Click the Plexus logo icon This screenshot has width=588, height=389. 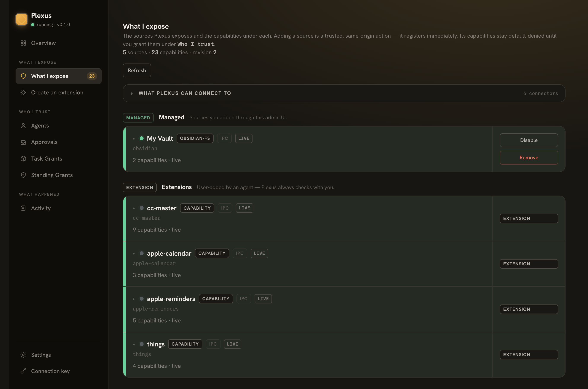(x=22, y=19)
